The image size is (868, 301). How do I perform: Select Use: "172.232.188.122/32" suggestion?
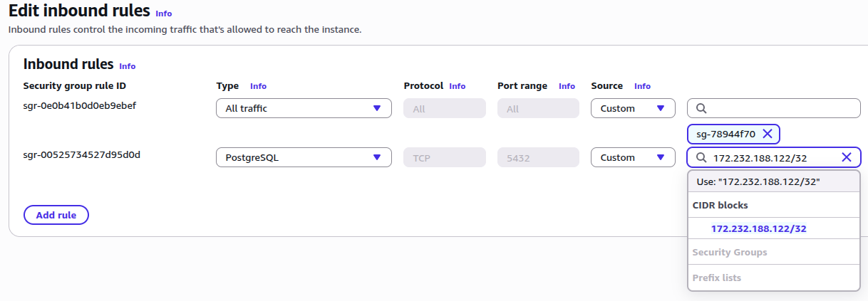pos(758,182)
